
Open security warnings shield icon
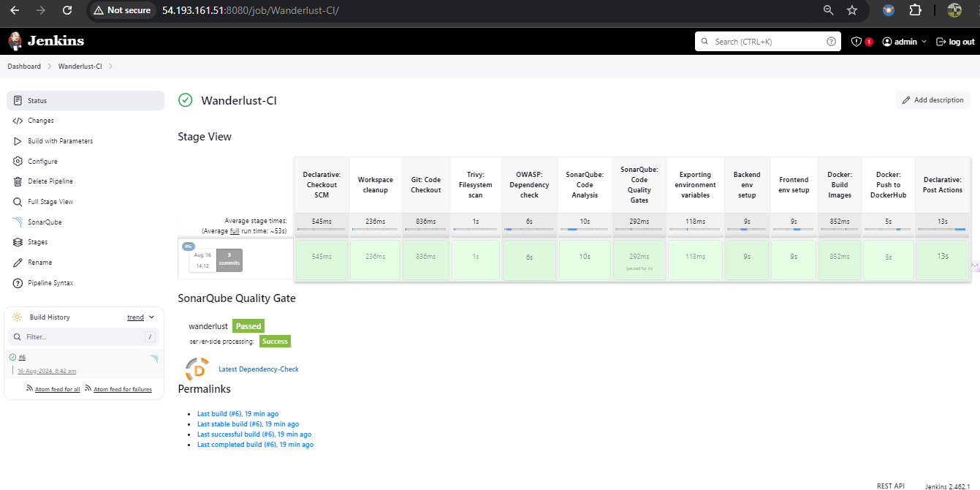coord(856,42)
